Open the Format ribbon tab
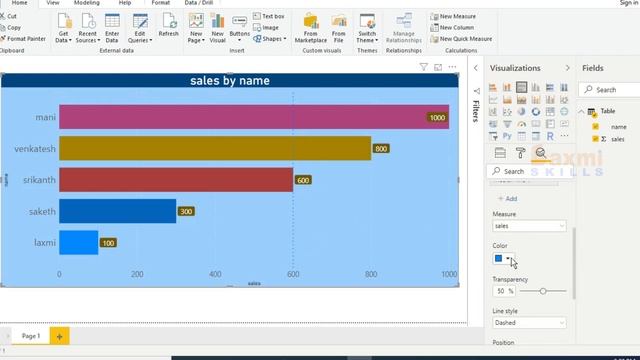 160,3
